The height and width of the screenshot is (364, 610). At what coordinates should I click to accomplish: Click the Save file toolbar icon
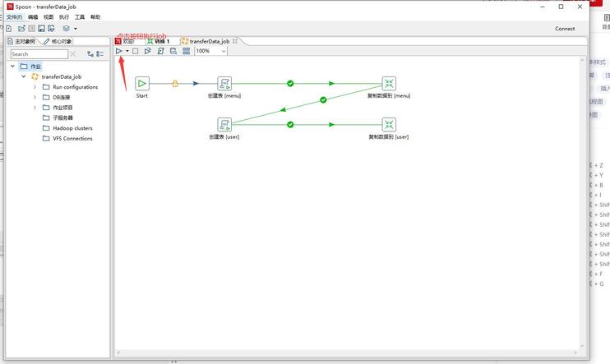point(41,29)
